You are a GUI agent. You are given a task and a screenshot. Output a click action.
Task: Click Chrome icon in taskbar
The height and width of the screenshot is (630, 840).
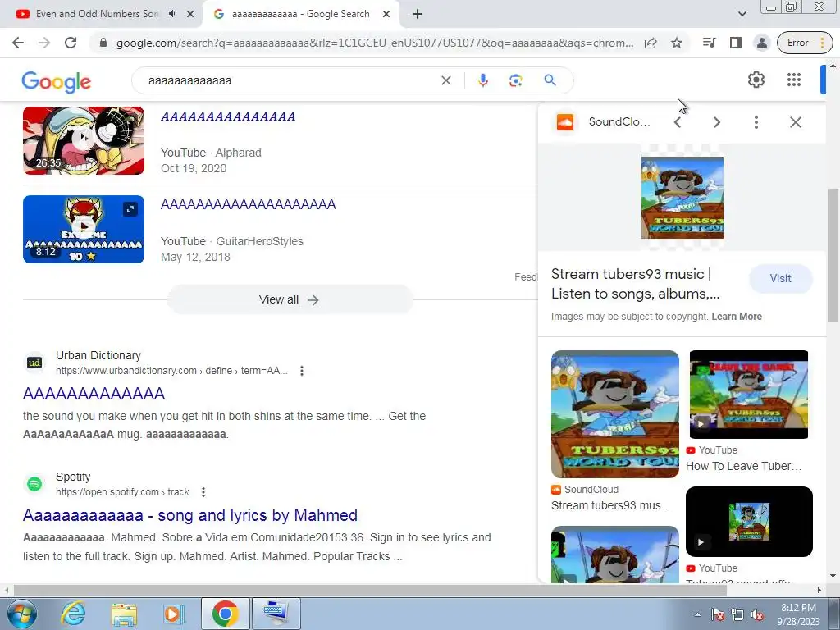(x=225, y=614)
